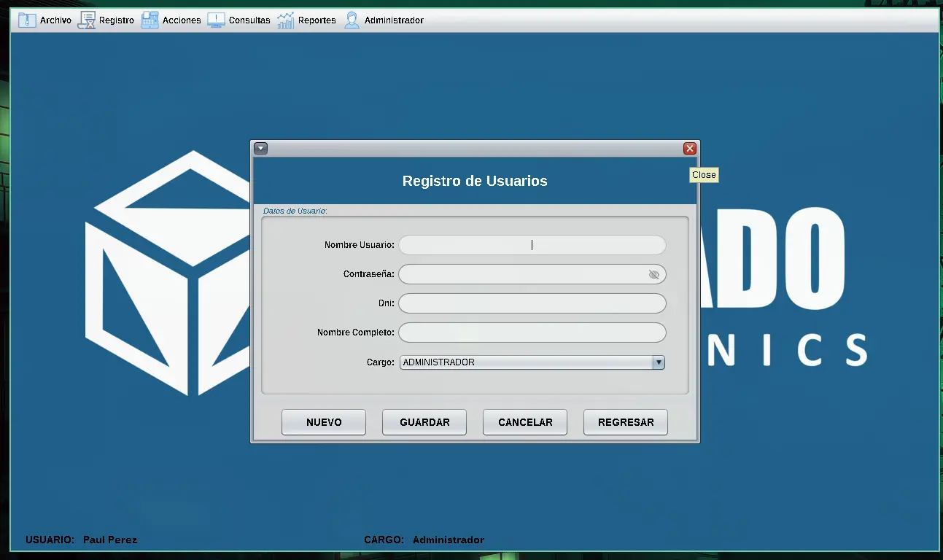Screen dimensions: 943x560
Task: Click the Paul Perez user name
Action: tap(110, 540)
